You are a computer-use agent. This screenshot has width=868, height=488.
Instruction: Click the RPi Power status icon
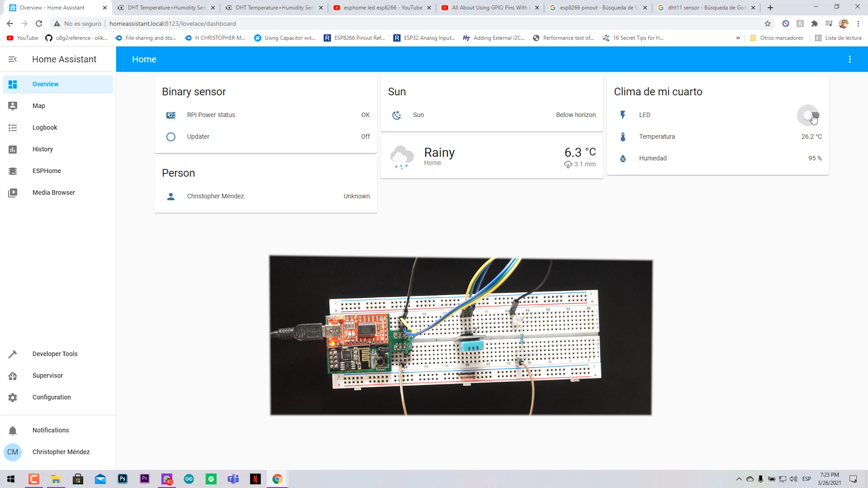click(x=171, y=115)
